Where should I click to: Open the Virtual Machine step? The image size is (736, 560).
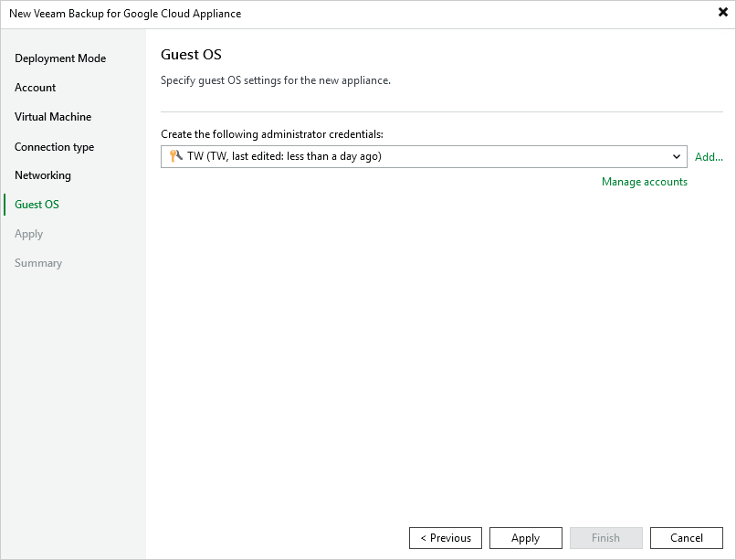[x=53, y=116]
